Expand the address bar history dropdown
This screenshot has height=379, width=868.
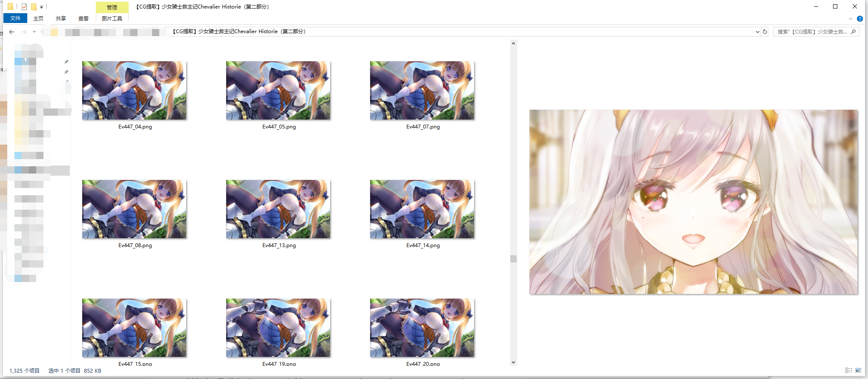point(757,32)
